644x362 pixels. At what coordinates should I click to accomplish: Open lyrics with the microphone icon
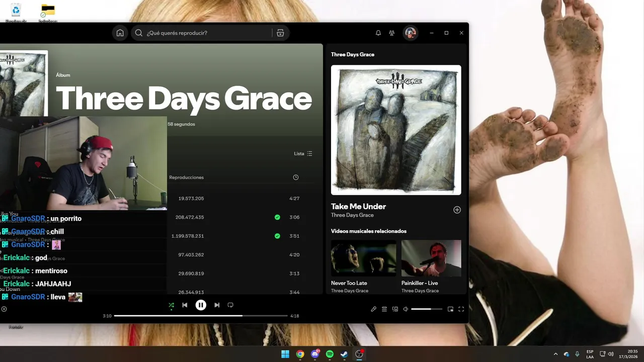pos(373,309)
